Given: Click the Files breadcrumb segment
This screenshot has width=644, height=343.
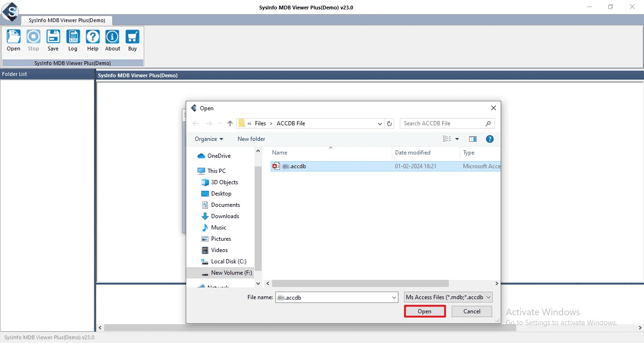Looking at the screenshot, I should [x=260, y=123].
